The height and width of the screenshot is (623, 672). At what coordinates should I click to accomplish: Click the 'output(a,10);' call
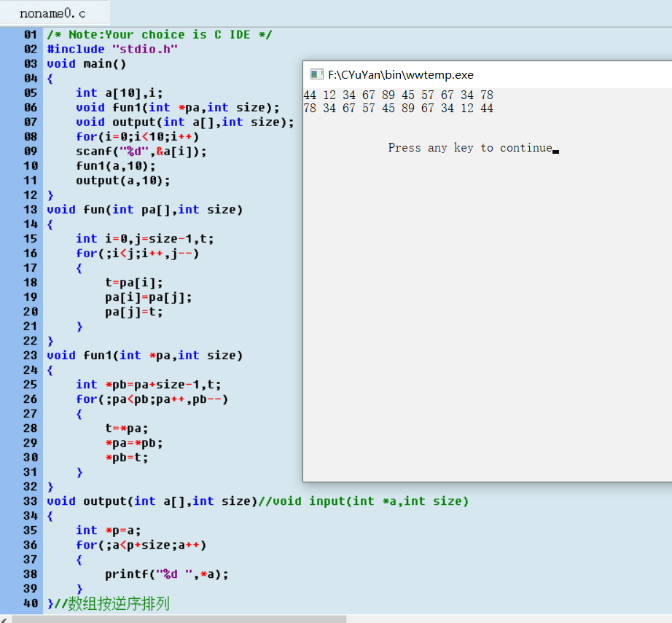(123, 181)
